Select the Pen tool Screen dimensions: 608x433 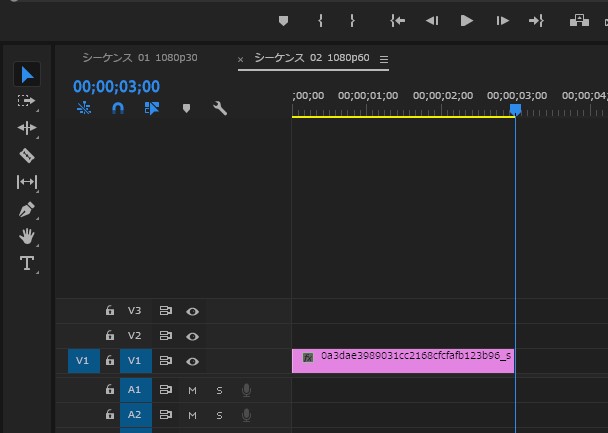click(x=27, y=210)
